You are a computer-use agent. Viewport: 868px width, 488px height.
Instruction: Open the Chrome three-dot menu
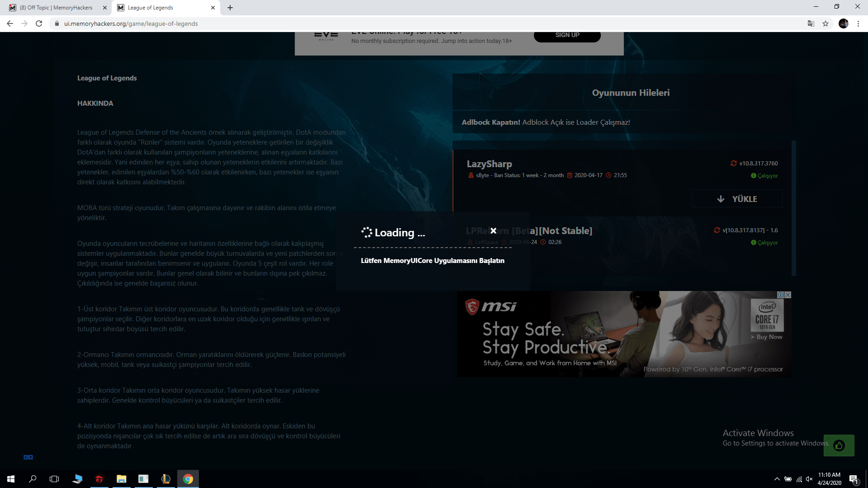858,23
